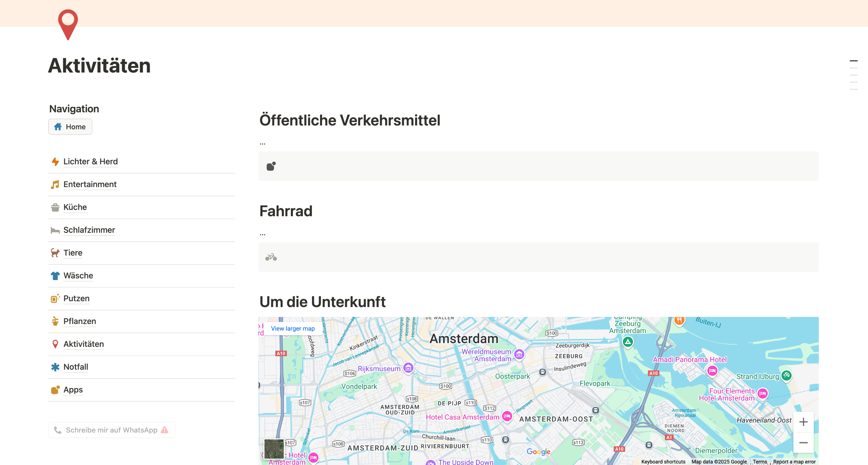Zoom out on the map

[x=803, y=443]
